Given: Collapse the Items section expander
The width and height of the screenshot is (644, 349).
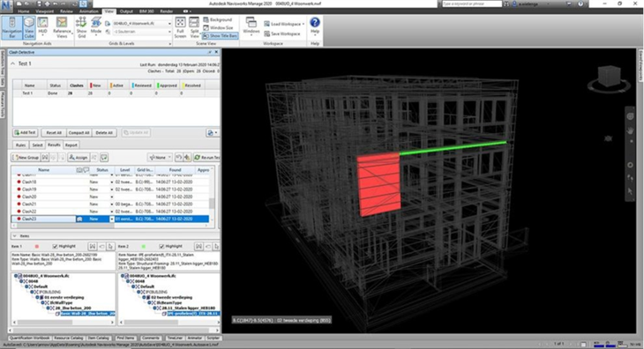Looking at the screenshot, I should click(x=14, y=236).
